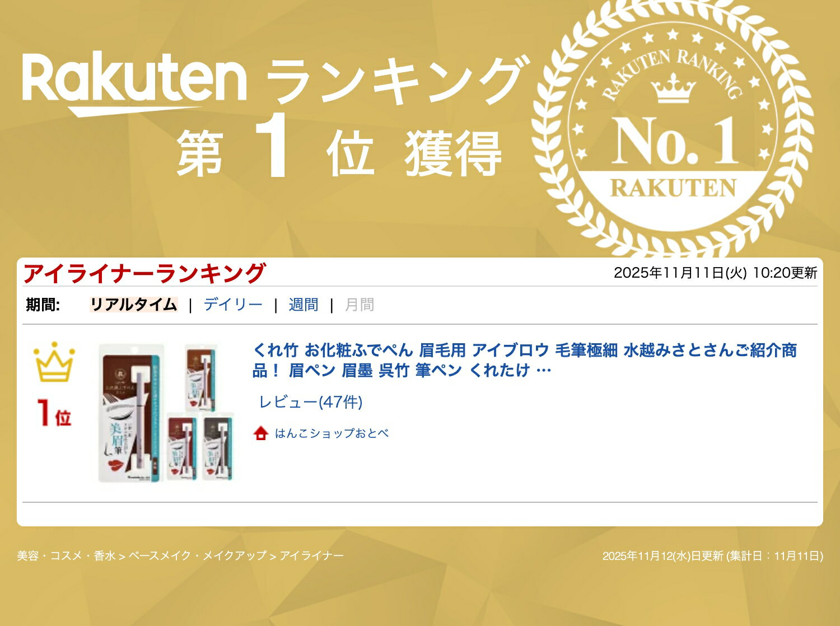Image resolution: width=840 pixels, height=626 pixels.
Task: Switch to the デイリー ranking period
Action: tap(233, 305)
